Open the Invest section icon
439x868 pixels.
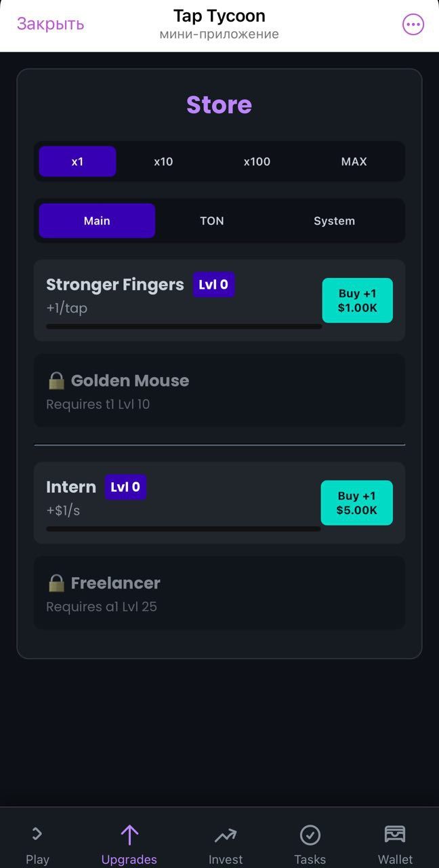225,835
